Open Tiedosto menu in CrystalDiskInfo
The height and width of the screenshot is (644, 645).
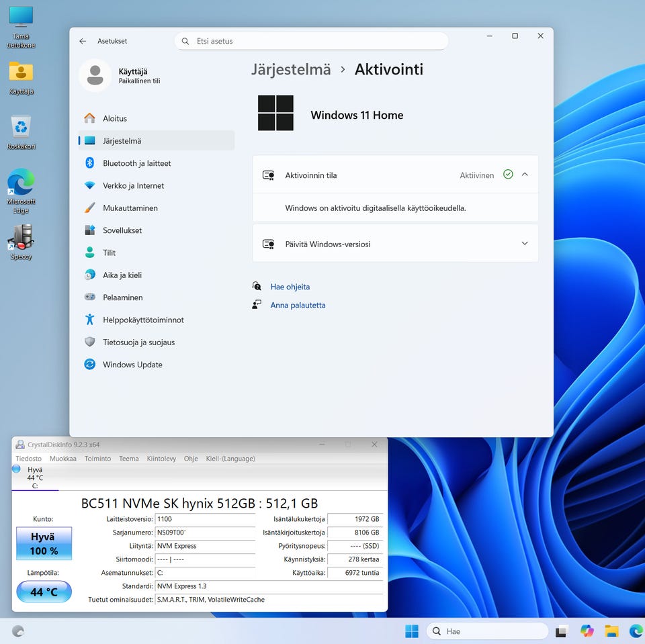(x=28, y=459)
